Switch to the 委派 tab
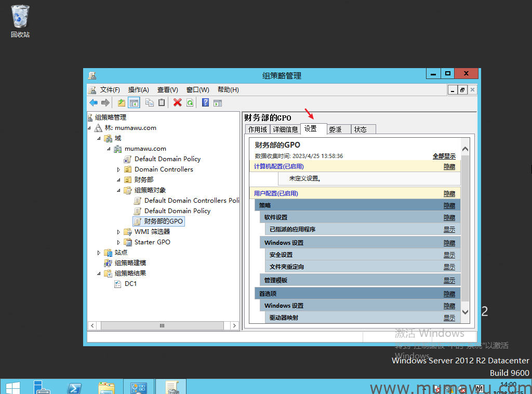This screenshot has height=394, width=532. 335,129
